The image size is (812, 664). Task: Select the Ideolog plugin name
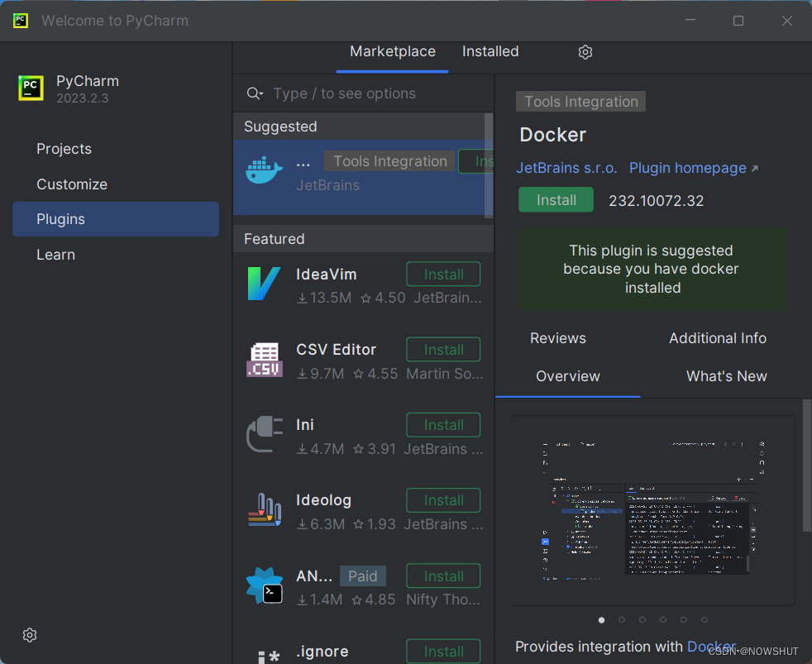[323, 500]
